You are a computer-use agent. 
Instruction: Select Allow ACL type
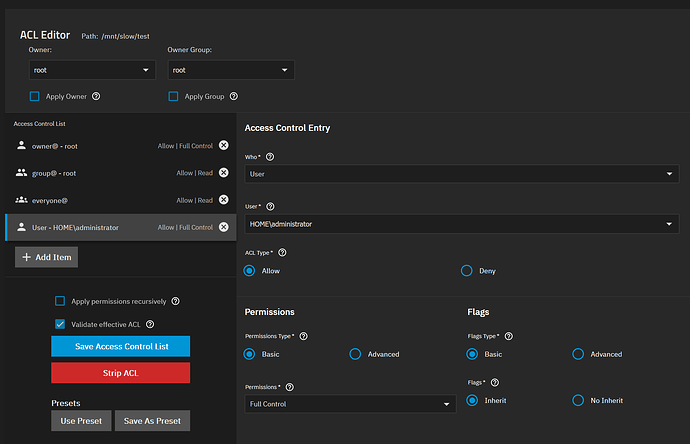point(250,271)
